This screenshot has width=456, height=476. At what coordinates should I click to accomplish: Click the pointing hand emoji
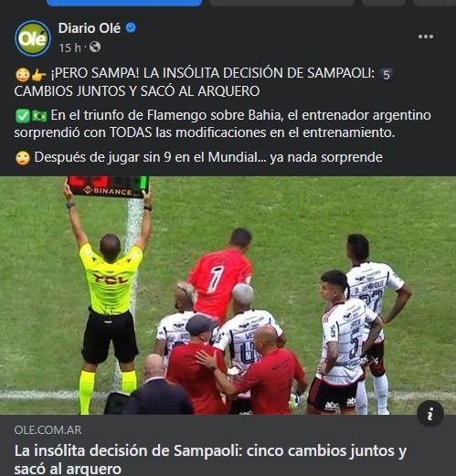(x=38, y=74)
